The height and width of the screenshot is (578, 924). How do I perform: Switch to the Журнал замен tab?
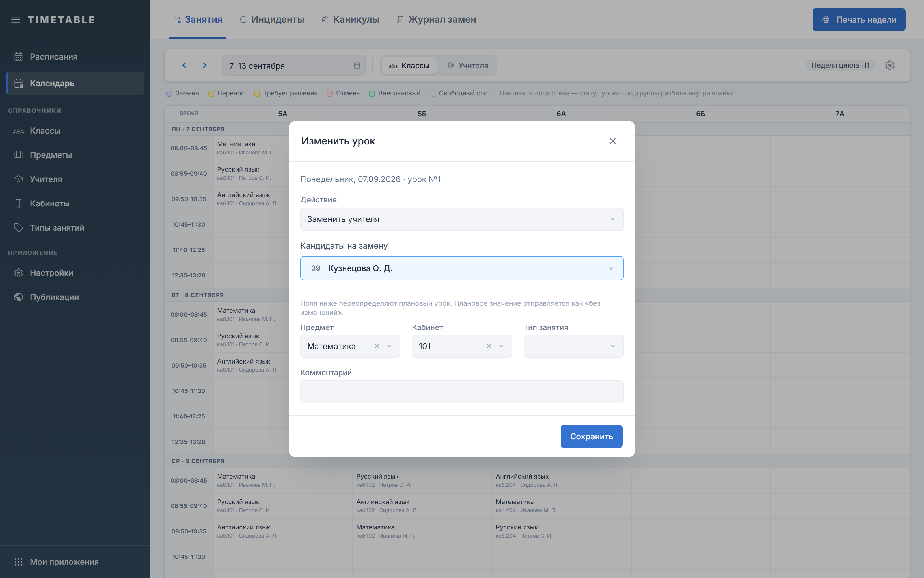436,19
